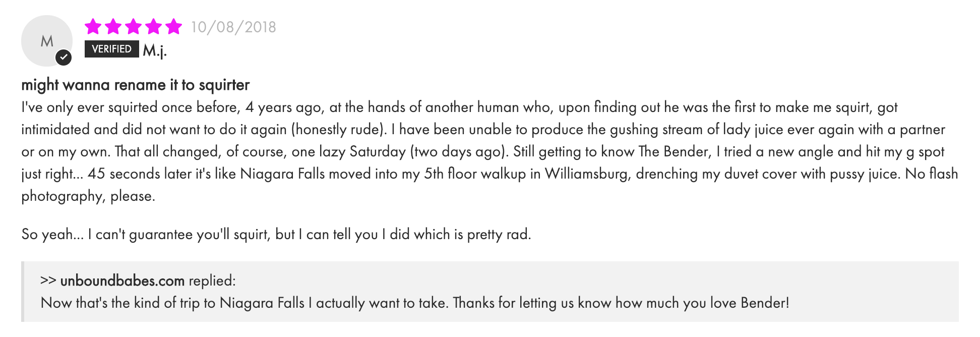Click the second pink rating star
The width and height of the screenshot is (980, 337).
click(113, 26)
